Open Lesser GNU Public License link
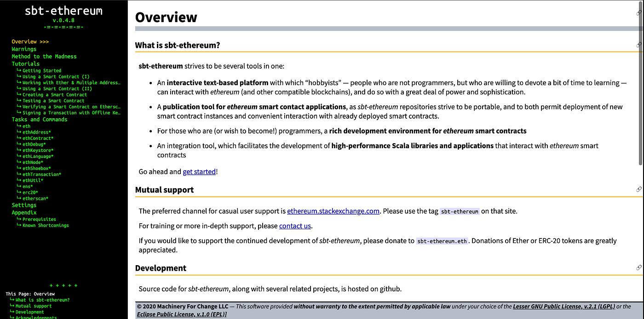644x319 pixels. click(563, 306)
